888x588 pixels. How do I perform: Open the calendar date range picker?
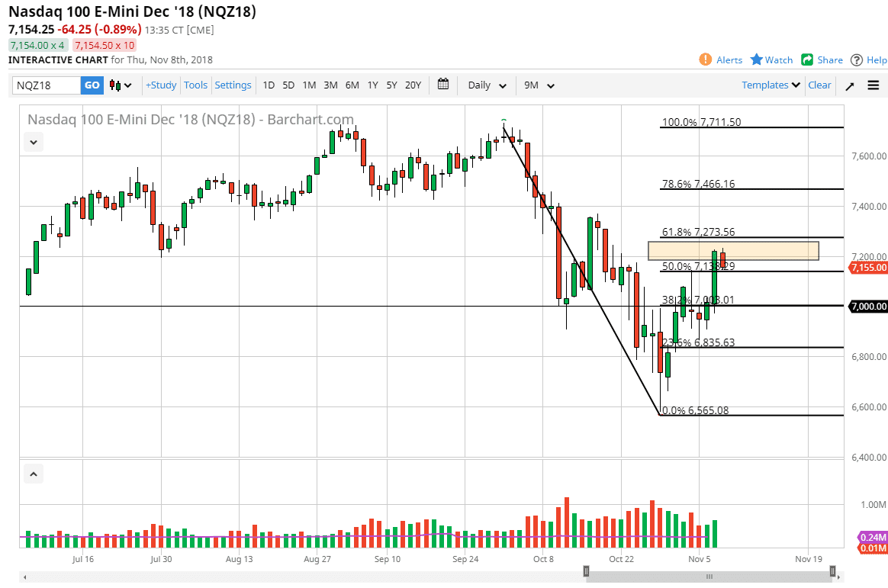[x=443, y=85]
